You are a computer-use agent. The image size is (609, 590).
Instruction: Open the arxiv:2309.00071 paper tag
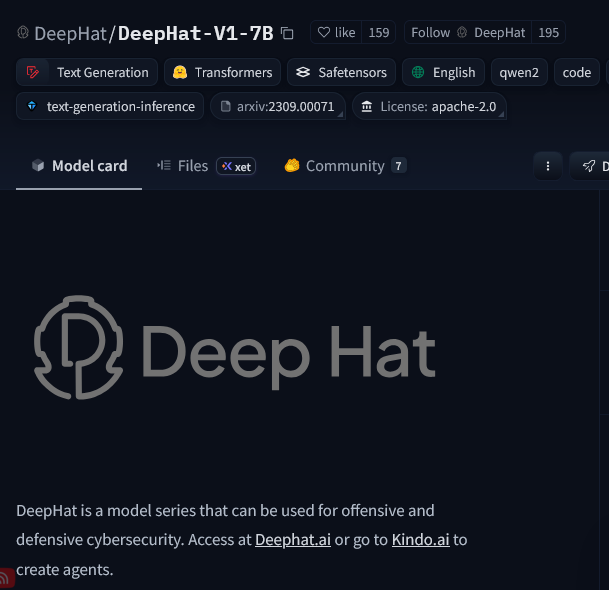coord(277,106)
